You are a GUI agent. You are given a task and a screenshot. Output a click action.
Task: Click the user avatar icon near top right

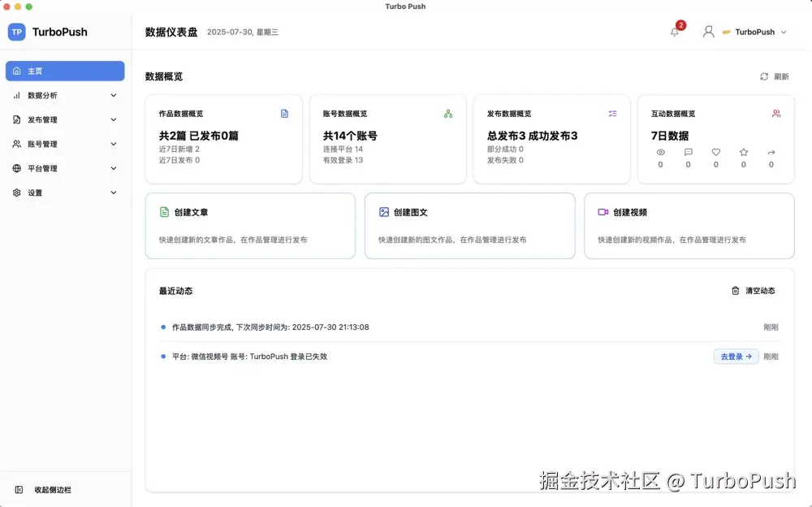coord(707,31)
